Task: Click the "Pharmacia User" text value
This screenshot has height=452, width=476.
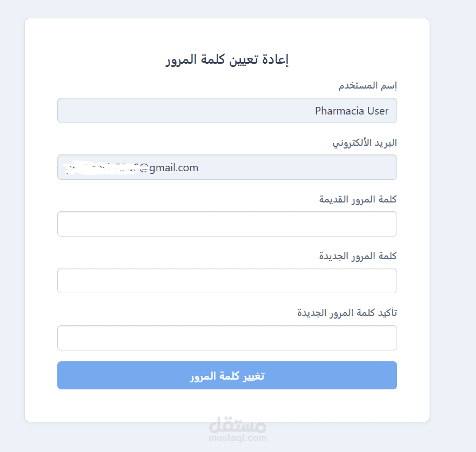Action: 352,111
